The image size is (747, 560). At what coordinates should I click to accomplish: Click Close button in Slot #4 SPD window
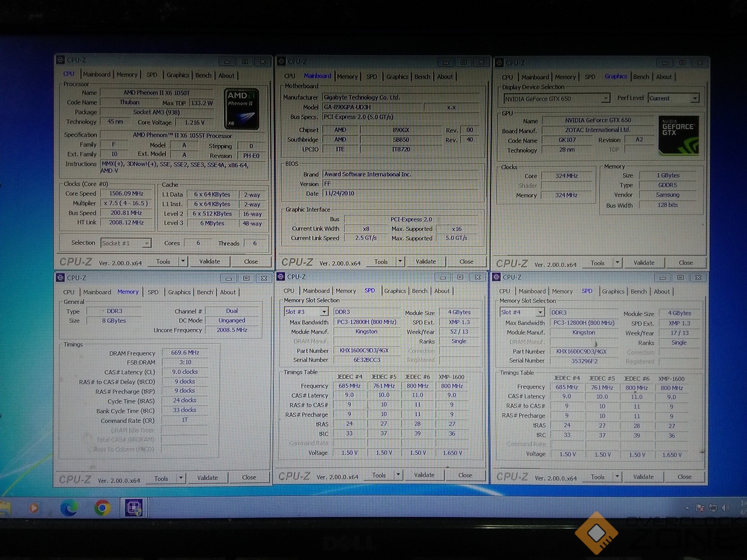[684, 477]
